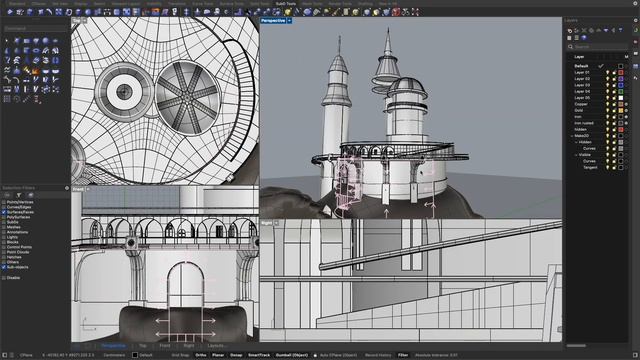The height and width of the screenshot is (360, 640).
Task: Toggle Record History in status bar
Action: (378, 355)
